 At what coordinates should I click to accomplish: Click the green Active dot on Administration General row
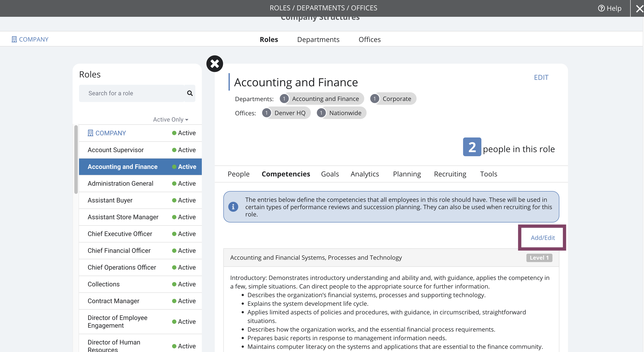point(174,184)
